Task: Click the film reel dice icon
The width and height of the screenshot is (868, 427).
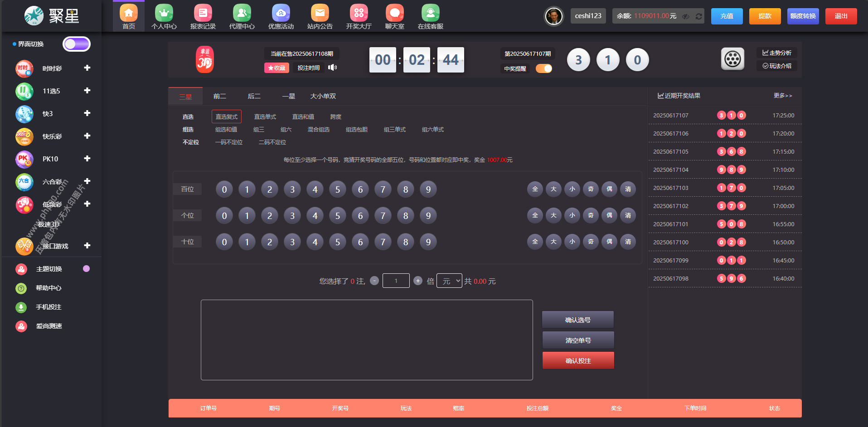Action: (x=732, y=59)
